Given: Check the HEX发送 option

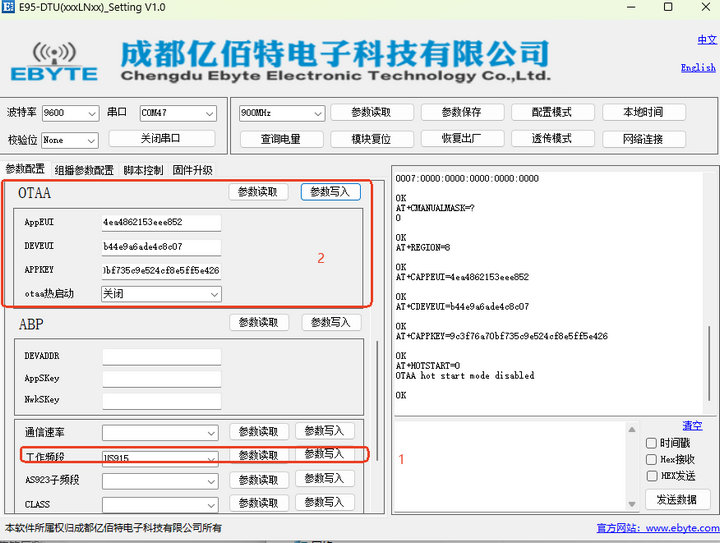Looking at the screenshot, I should pos(652,476).
